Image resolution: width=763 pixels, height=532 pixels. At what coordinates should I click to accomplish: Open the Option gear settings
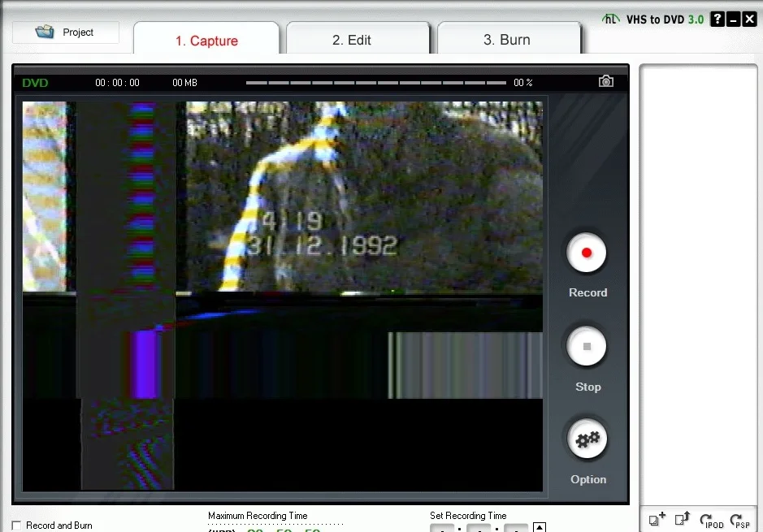coord(587,439)
